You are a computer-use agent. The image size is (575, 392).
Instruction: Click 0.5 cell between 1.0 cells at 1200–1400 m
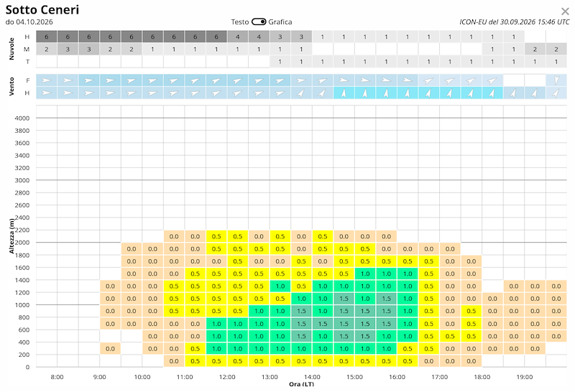[301, 286]
